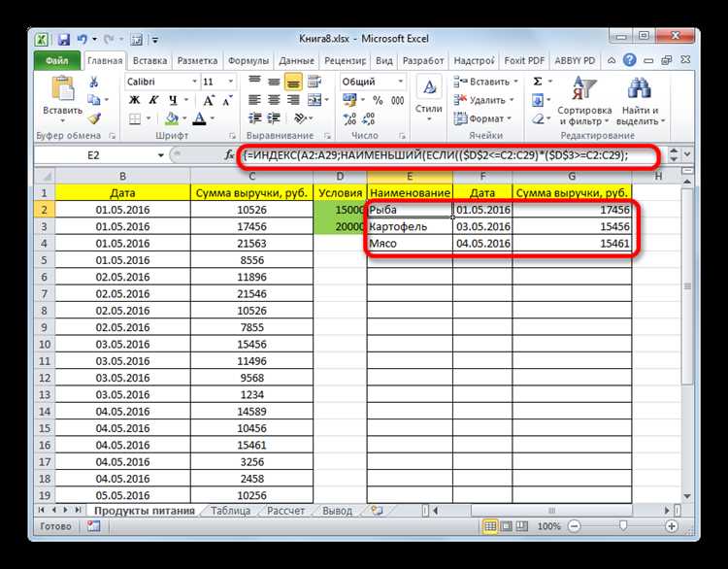
Task: Switch to the Разметка ribbon tab
Action: 197,61
